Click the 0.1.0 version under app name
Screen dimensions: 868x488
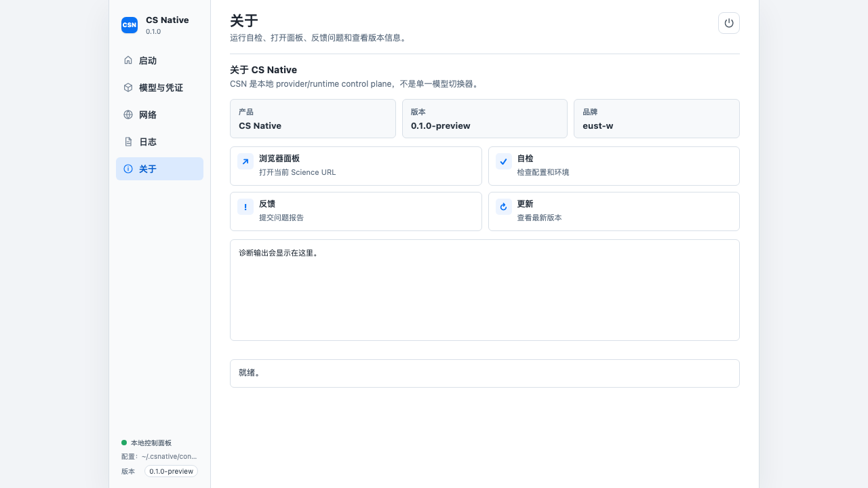pos(153,32)
